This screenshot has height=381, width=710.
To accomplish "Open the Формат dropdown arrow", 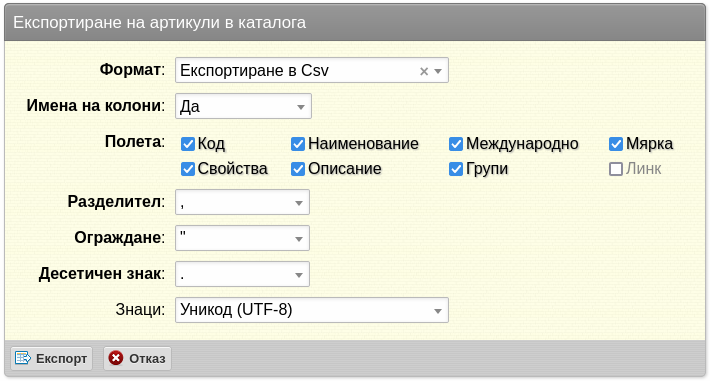I will (438, 71).
